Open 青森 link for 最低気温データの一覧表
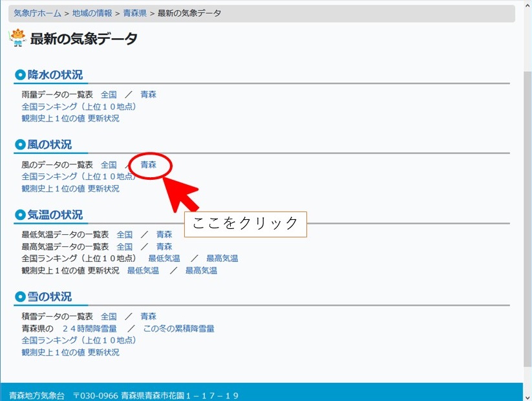 [164, 235]
